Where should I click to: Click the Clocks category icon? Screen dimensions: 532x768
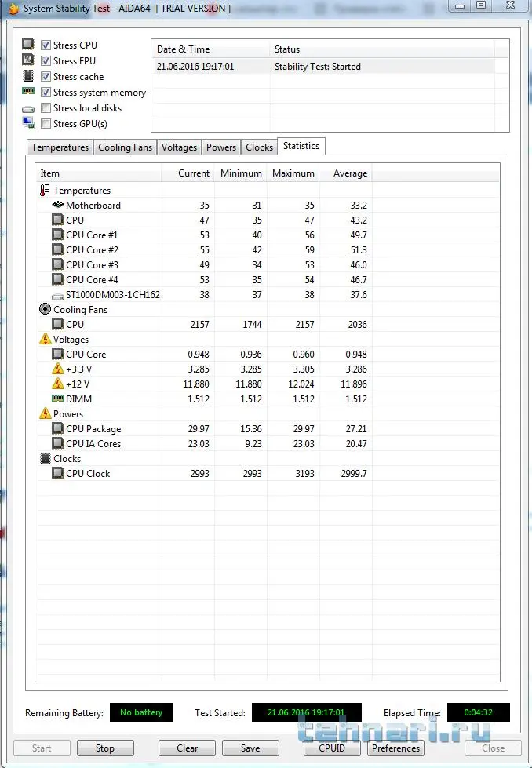(45, 458)
